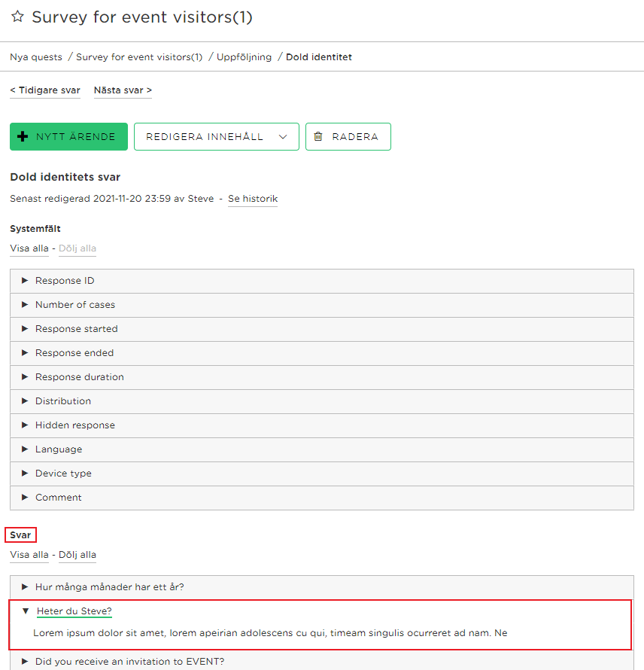This screenshot has width=644, height=670.
Task: Go to Tidigare svar
Action: coord(45,90)
